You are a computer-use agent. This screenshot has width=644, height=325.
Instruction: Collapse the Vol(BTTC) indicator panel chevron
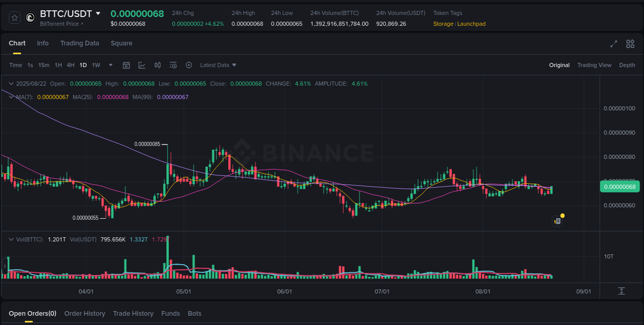pos(11,239)
